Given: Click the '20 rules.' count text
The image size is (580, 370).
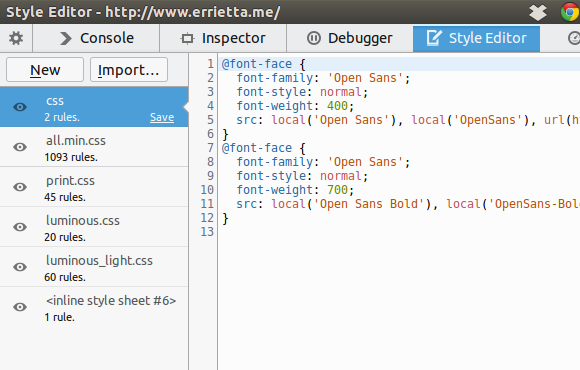Looking at the screenshot, I should click(65, 237).
